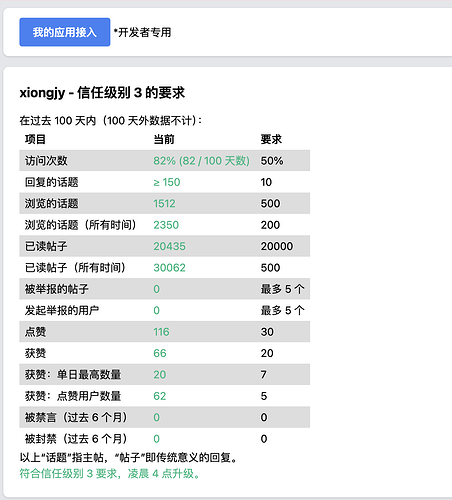The height and width of the screenshot is (500, 452).
Task: Click current value 0 in 被举报的帖子 row
Action: click(x=156, y=289)
